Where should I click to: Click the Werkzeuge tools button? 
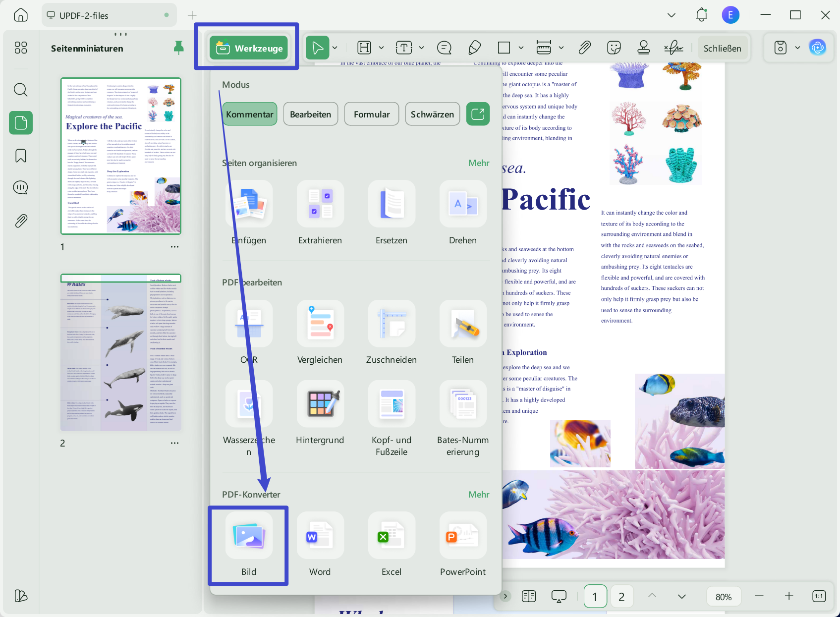pyautogui.click(x=249, y=48)
